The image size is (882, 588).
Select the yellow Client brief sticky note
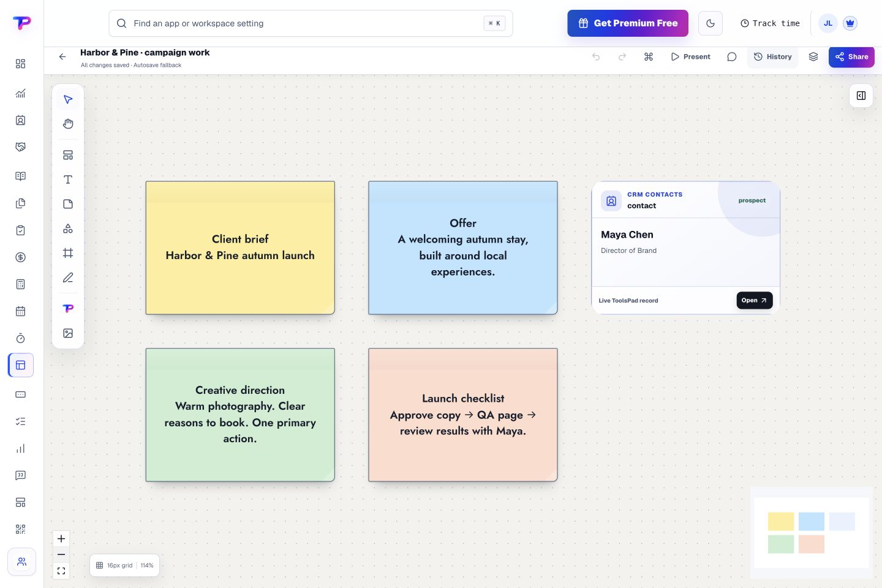pos(240,247)
